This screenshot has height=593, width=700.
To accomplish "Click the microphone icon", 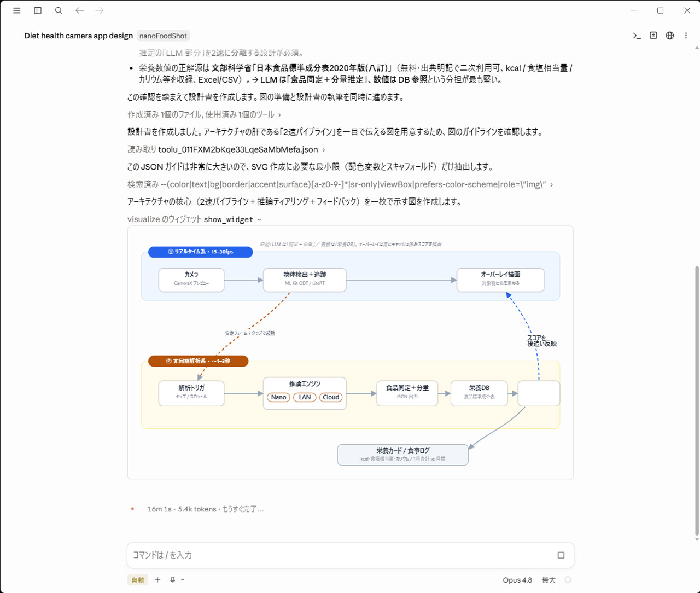I will (173, 580).
